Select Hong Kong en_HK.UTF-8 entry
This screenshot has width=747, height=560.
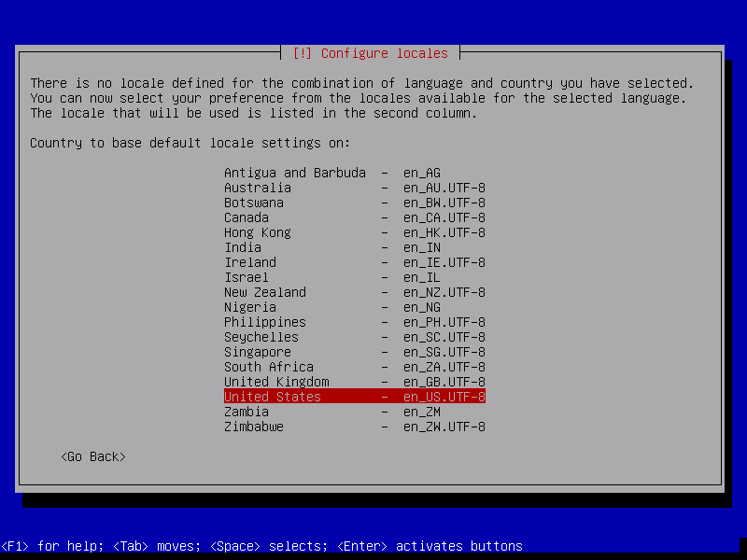(x=258, y=231)
